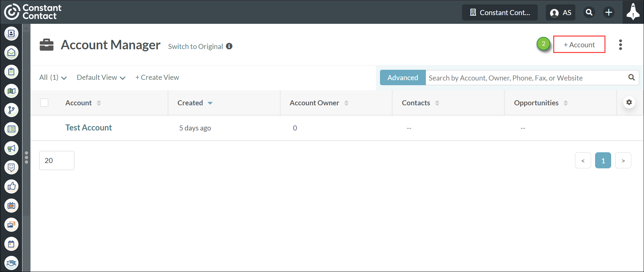Click the sidebar three-dot expand handle
Screen dimensions: 644x272
pos(26,158)
